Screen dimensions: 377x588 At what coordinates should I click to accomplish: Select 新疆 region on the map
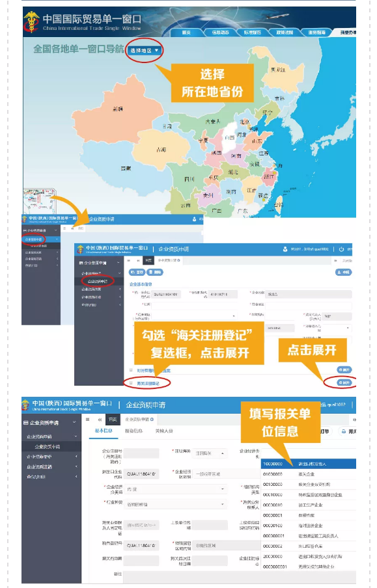(118, 109)
